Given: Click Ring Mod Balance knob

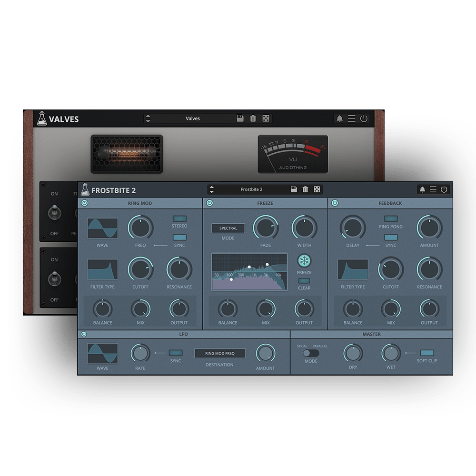Looking at the screenshot, I should (103, 309).
